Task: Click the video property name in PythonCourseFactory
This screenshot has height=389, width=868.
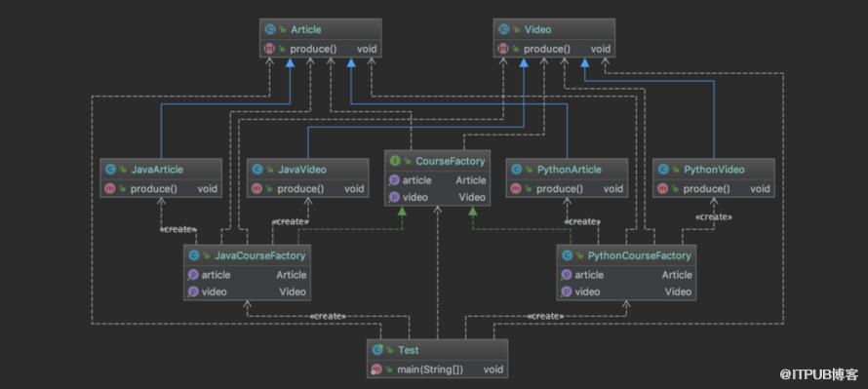Action: tap(587, 292)
